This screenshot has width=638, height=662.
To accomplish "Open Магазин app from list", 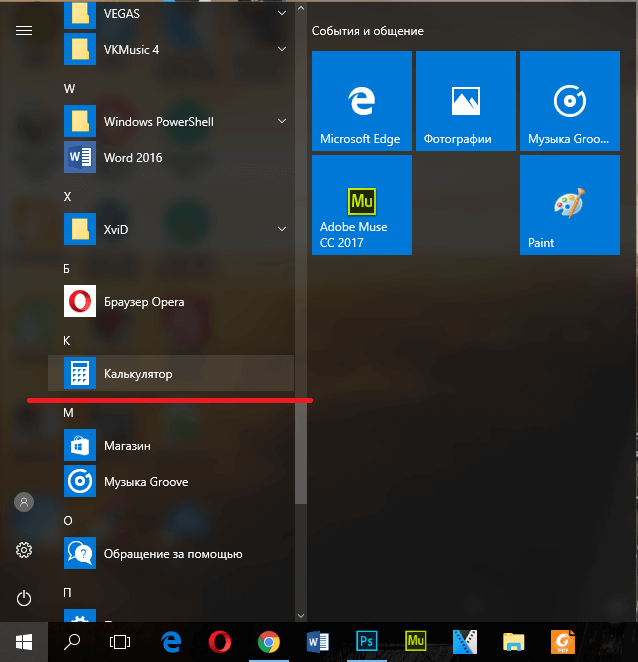I will click(171, 445).
